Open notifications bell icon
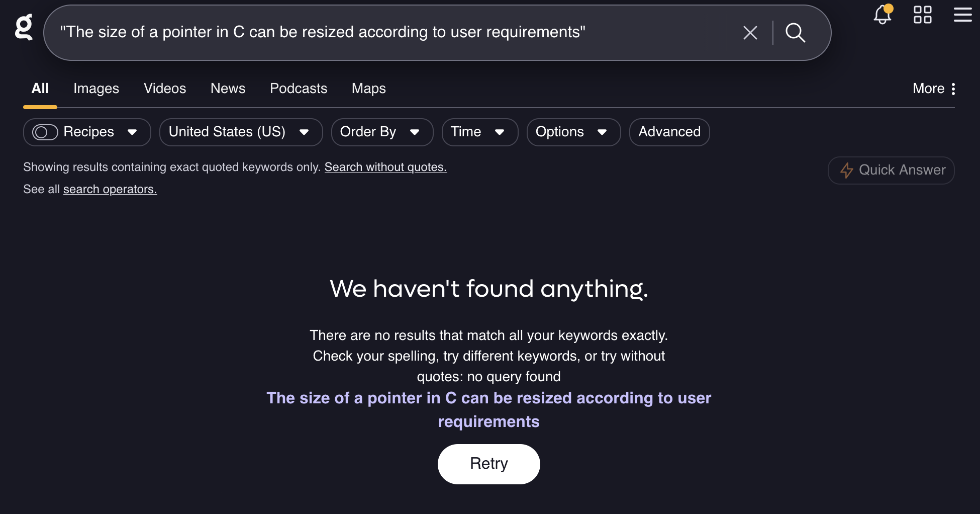 coord(883,15)
